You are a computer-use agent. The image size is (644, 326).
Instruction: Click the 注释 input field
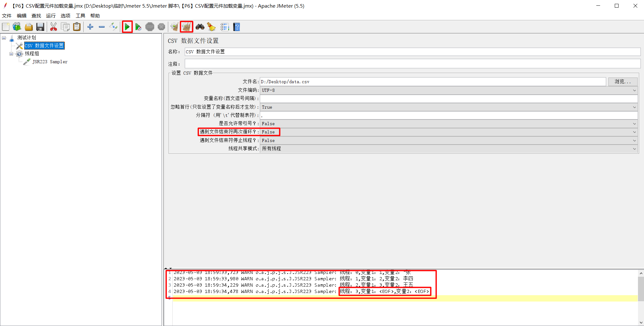[412, 64]
